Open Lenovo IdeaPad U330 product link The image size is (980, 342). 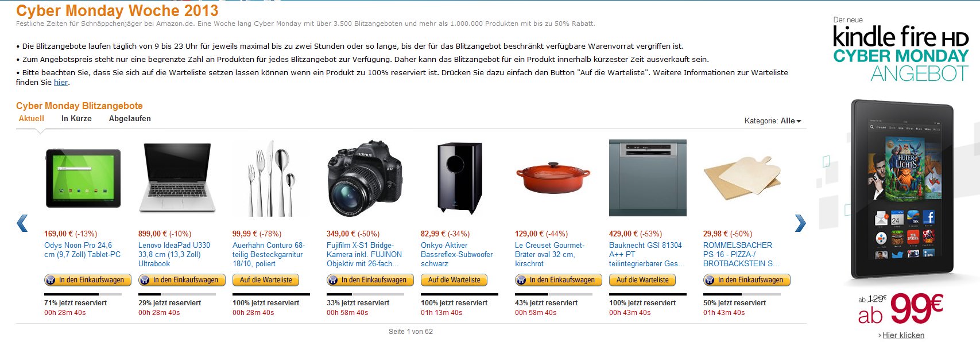point(175,254)
